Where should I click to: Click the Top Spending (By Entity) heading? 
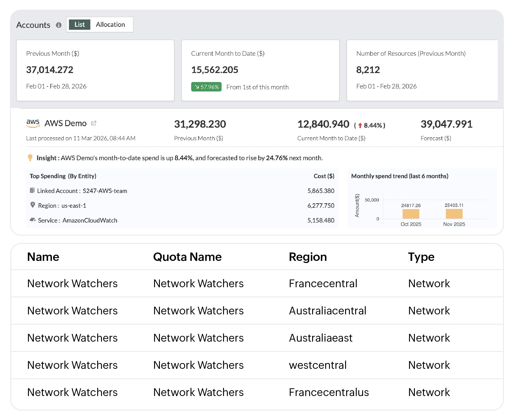coord(63,176)
